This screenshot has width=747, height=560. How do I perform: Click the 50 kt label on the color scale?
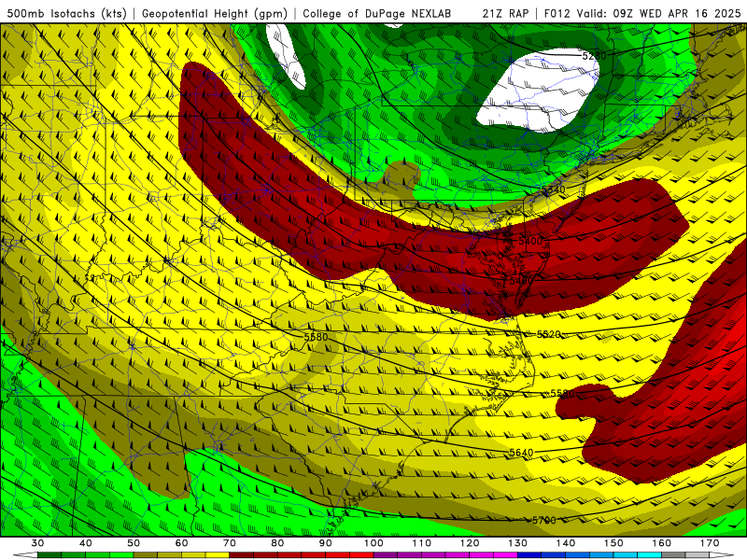(x=134, y=543)
